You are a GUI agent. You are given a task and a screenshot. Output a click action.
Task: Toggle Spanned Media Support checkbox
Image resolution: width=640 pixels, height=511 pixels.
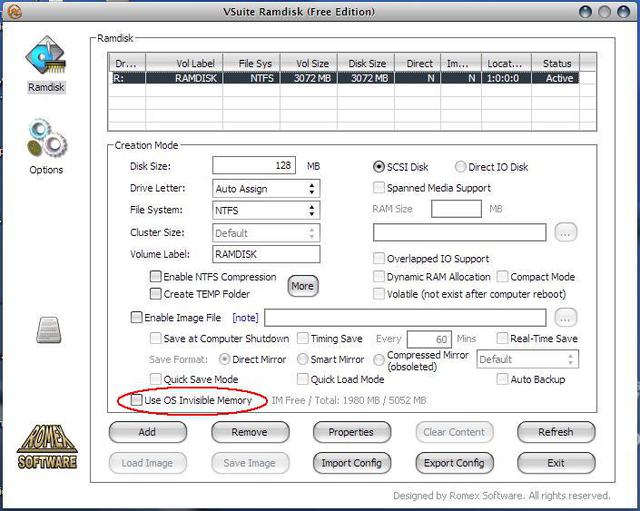click(x=379, y=188)
